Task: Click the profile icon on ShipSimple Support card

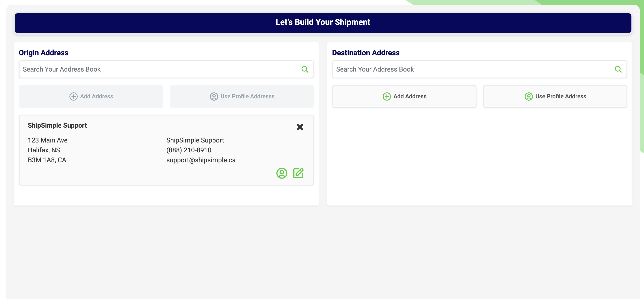Action: tap(282, 173)
